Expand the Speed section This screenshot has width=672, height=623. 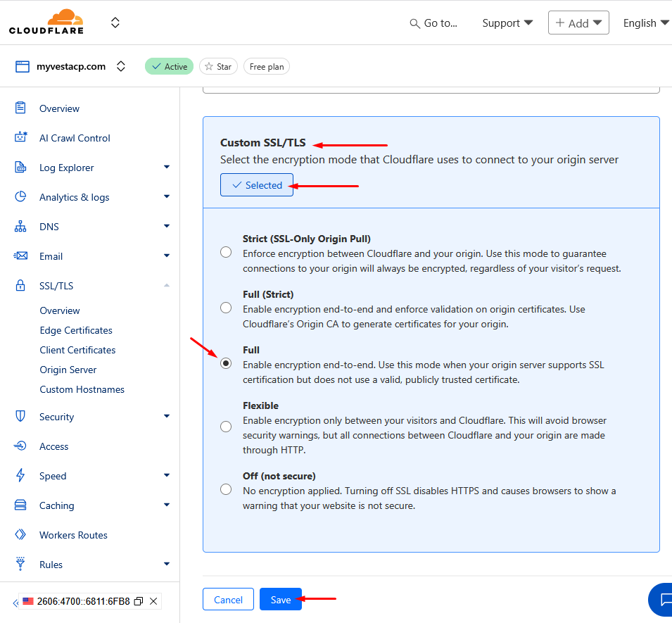click(167, 475)
